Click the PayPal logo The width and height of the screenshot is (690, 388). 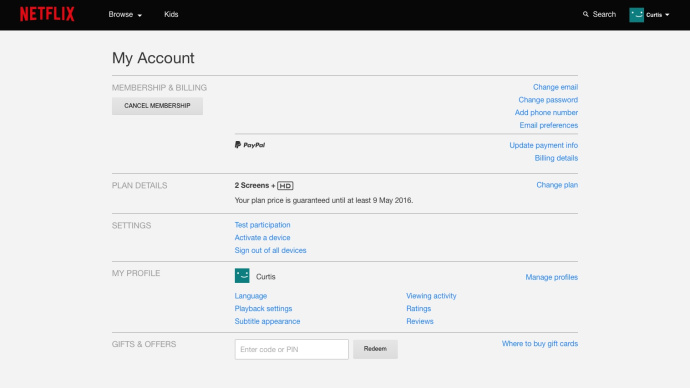(x=250, y=145)
